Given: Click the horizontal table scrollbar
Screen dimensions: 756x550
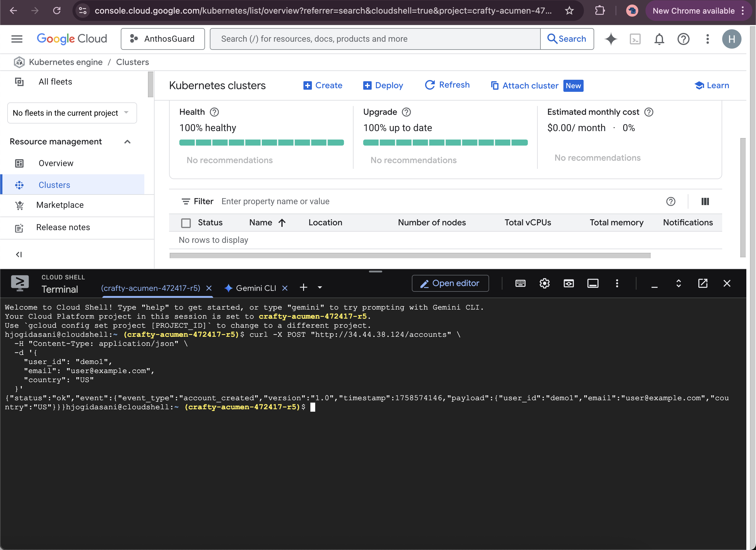Looking at the screenshot, I should tap(410, 256).
